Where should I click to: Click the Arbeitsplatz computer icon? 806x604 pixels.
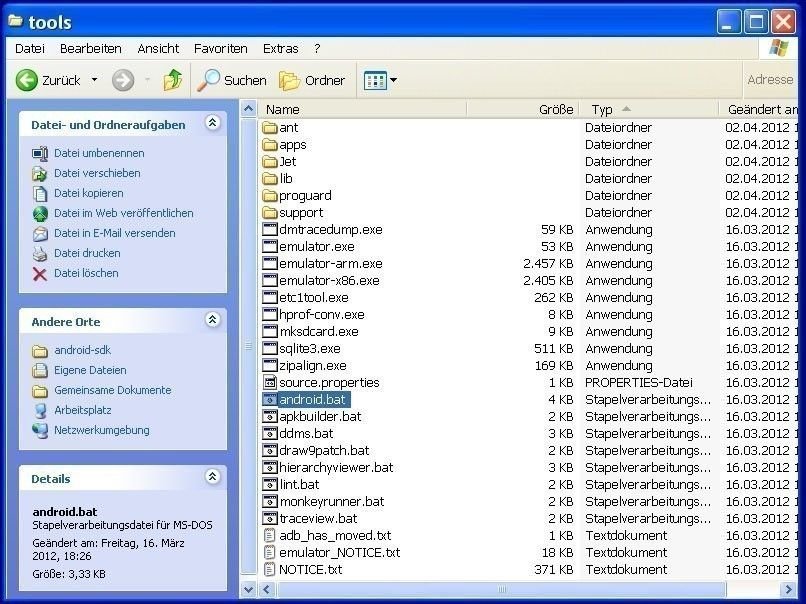pos(40,411)
